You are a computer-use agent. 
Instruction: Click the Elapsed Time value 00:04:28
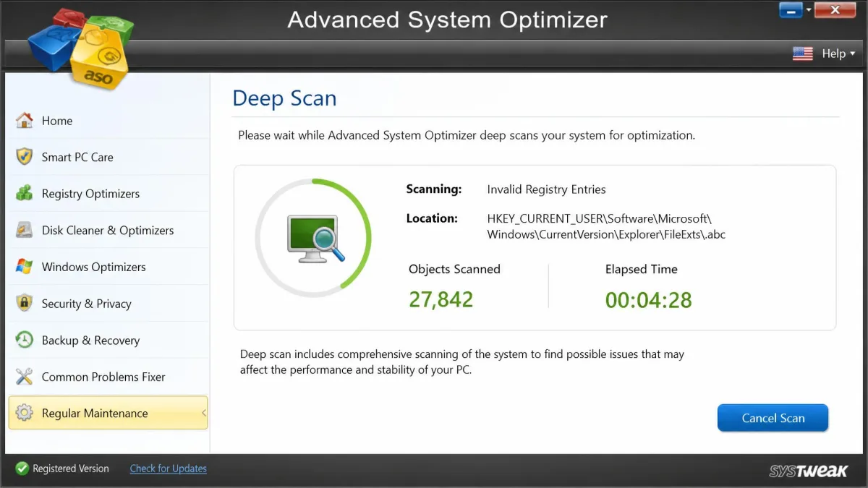tap(648, 299)
